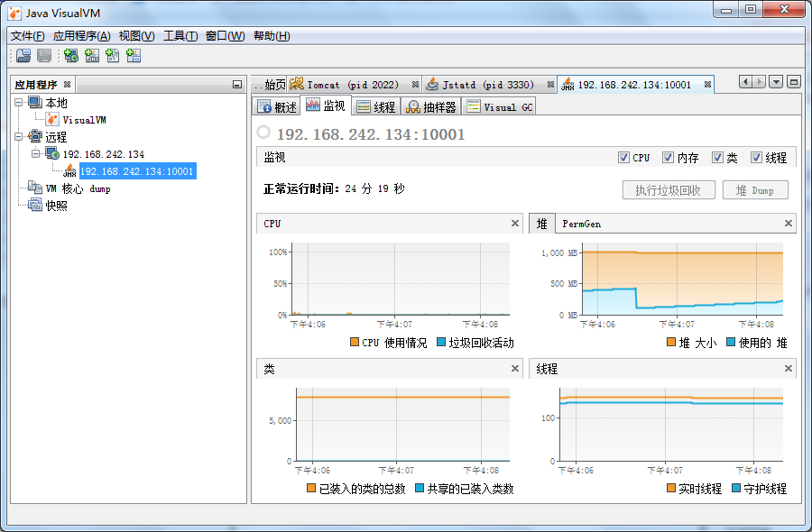Click the VisualVM icon in tree
This screenshot has height=532, width=812.
pos(52,120)
